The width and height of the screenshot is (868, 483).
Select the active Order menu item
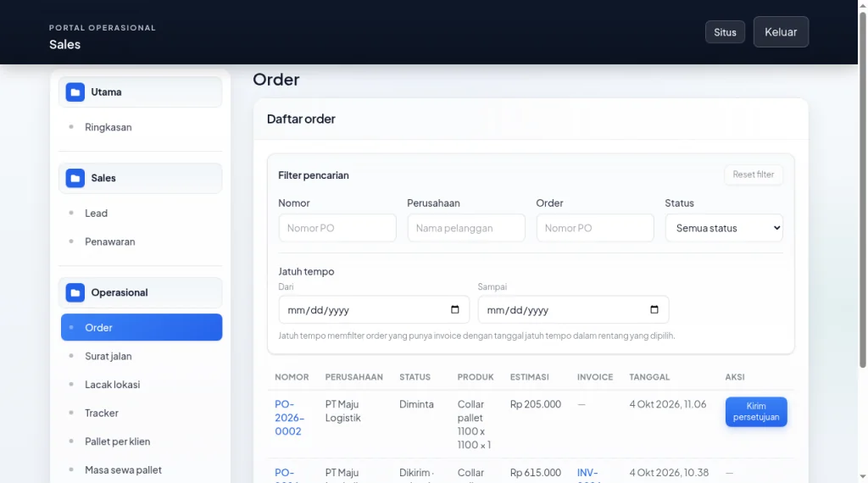[x=142, y=328]
